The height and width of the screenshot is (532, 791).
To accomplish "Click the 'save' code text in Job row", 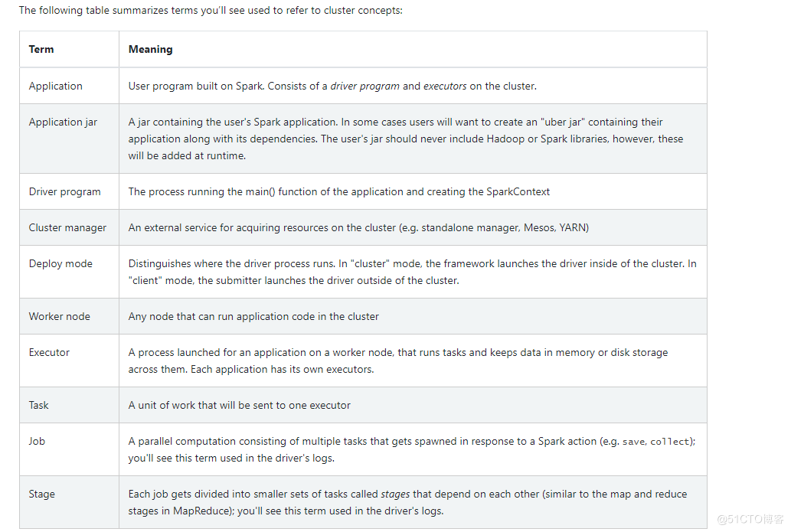I will tap(634, 442).
